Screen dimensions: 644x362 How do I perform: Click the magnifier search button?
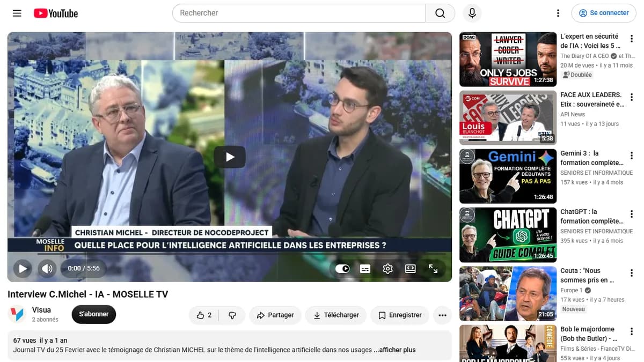[440, 13]
